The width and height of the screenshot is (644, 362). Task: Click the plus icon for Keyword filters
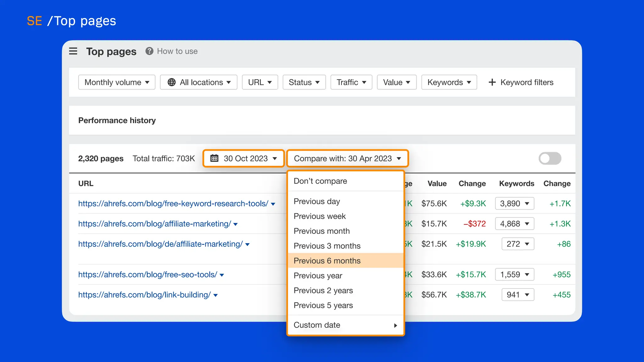pyautogui.click(x=492, y=82)
